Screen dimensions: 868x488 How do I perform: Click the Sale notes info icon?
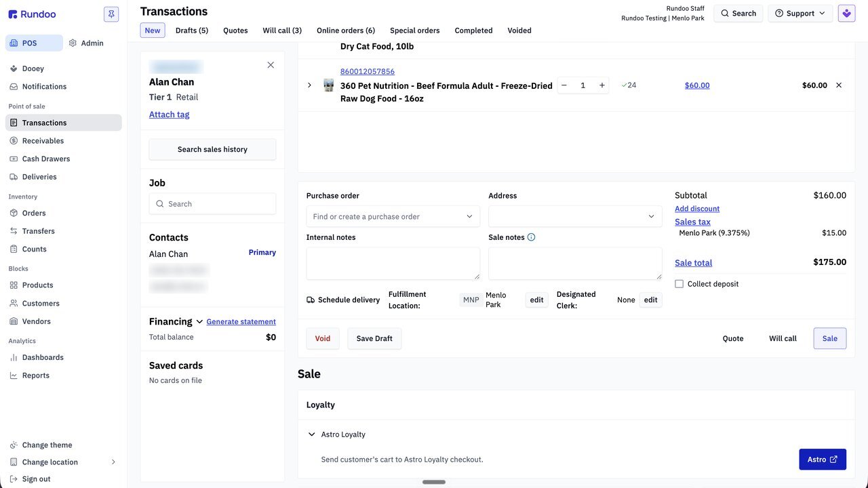[531, 237]
